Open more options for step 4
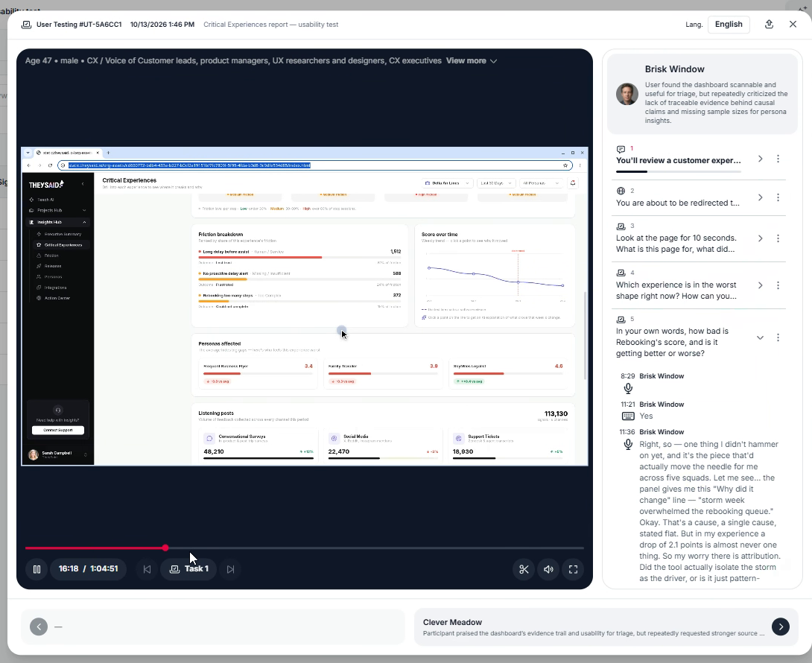Screen dimensions: 812x663 click(x=778, y=285)
